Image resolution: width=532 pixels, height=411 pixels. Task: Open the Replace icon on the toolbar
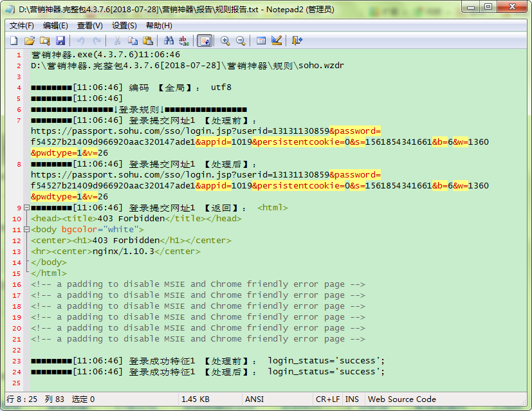183,40
